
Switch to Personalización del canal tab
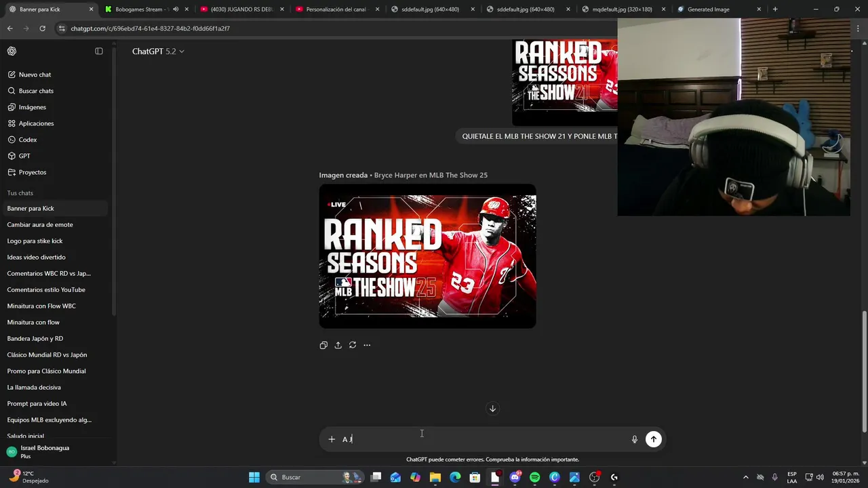pyautogui.click(x=338, y=9)
